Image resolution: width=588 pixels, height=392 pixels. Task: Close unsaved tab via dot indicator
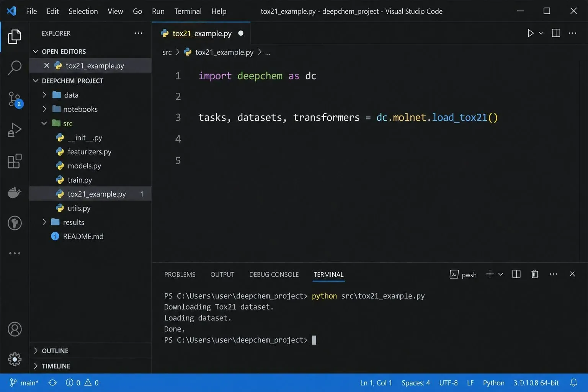click(x=241, y=33)
